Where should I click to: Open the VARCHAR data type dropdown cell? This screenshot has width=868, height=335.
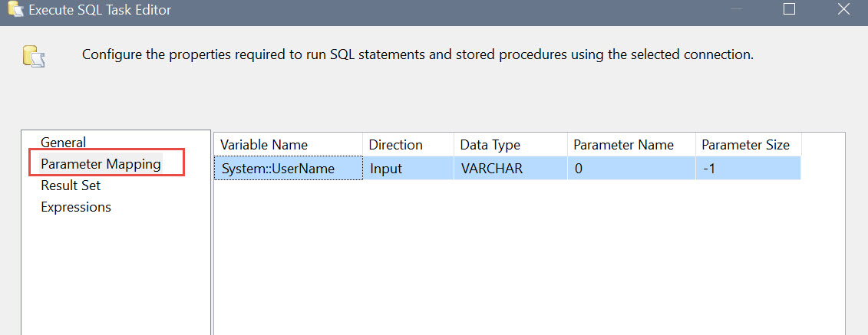point(510,168)
